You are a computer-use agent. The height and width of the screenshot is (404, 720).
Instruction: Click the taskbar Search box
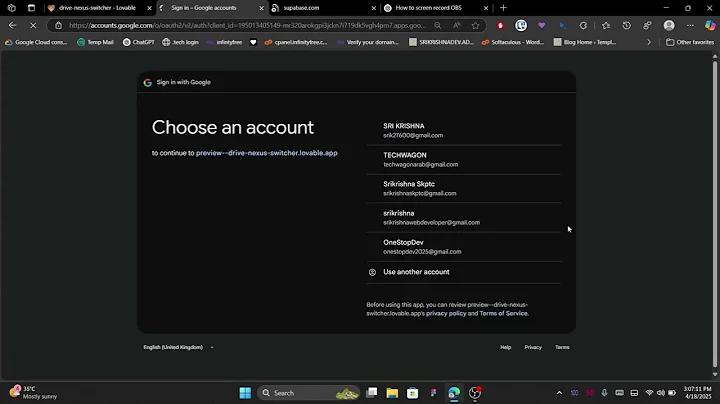[x=308, y=393]
